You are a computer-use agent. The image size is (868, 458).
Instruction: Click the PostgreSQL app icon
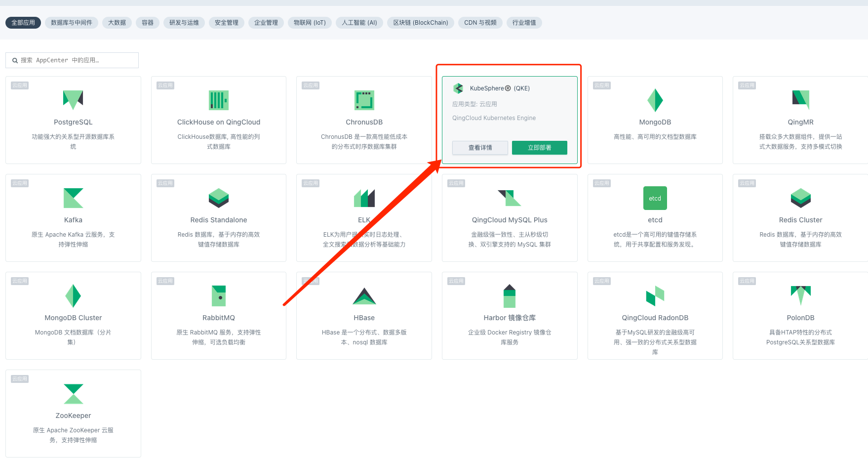(73, 100)
